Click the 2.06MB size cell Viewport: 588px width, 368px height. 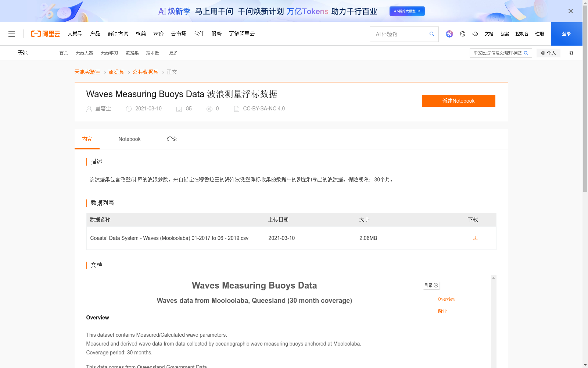[368, 238]
